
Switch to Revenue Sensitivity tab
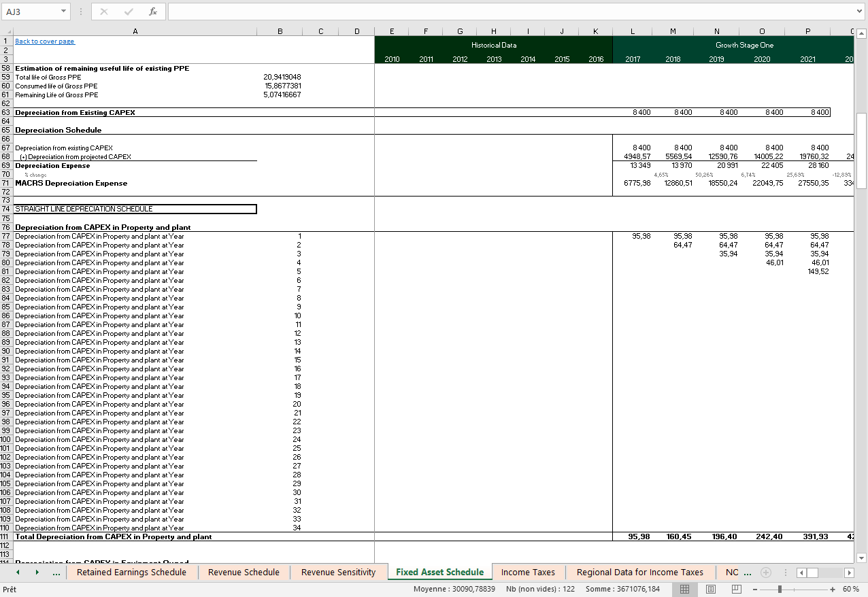338,573
